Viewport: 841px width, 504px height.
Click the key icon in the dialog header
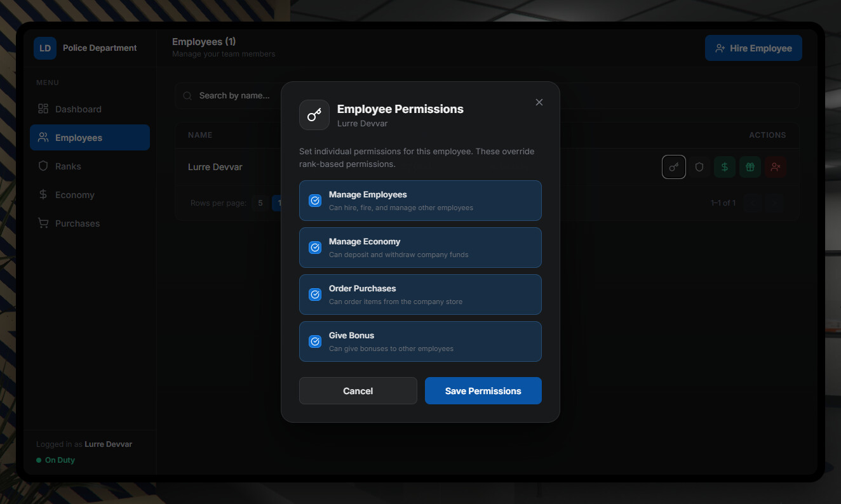click(314, 115)
